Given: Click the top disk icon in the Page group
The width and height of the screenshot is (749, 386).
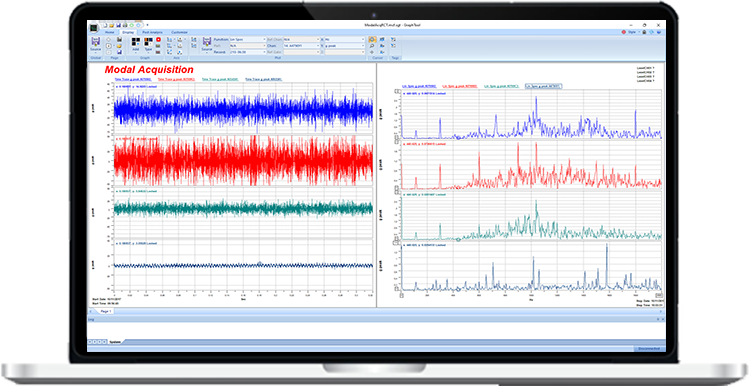Looking at the screenshot, I should pyautogui.click(x=119, y=39).
